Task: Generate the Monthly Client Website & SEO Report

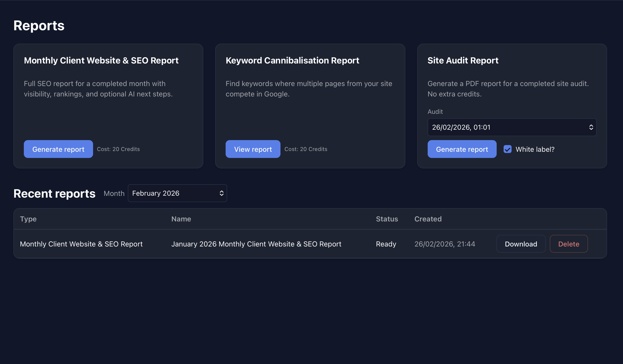Action: pos(58,149)
